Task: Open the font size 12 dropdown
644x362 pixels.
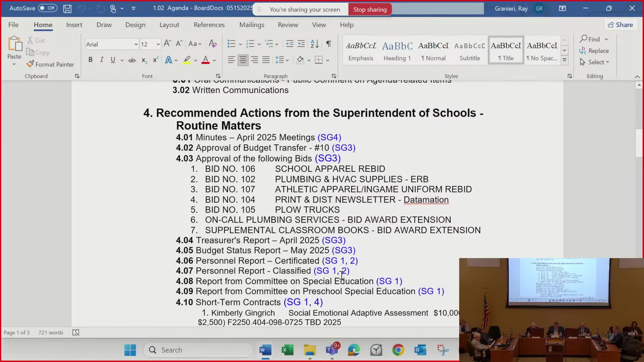Action: tap(158, 44)
